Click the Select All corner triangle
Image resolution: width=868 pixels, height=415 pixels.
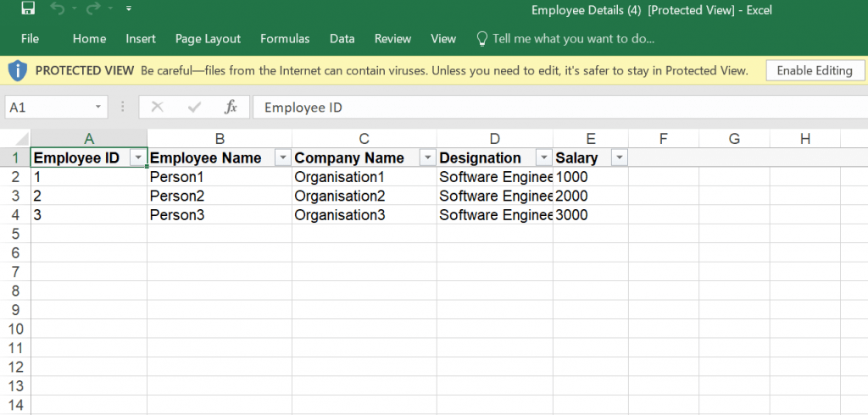tap(21, 138)
